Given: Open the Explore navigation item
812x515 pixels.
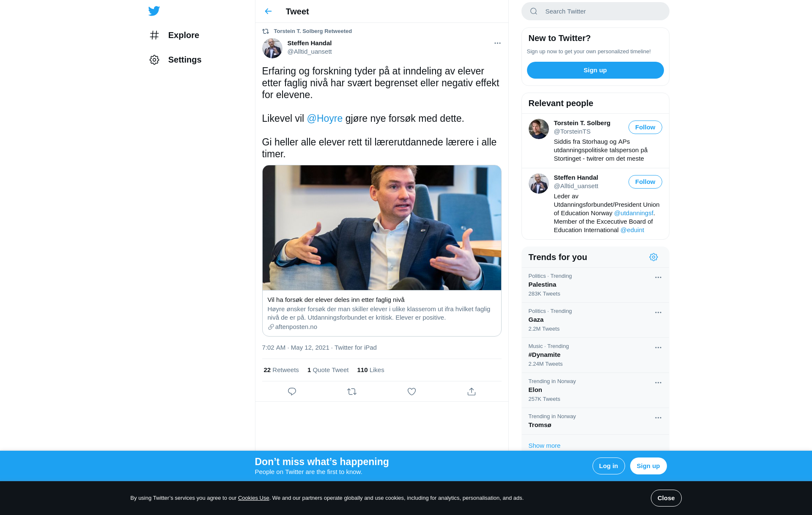Looking at the screenshot, I should point(174,35).
